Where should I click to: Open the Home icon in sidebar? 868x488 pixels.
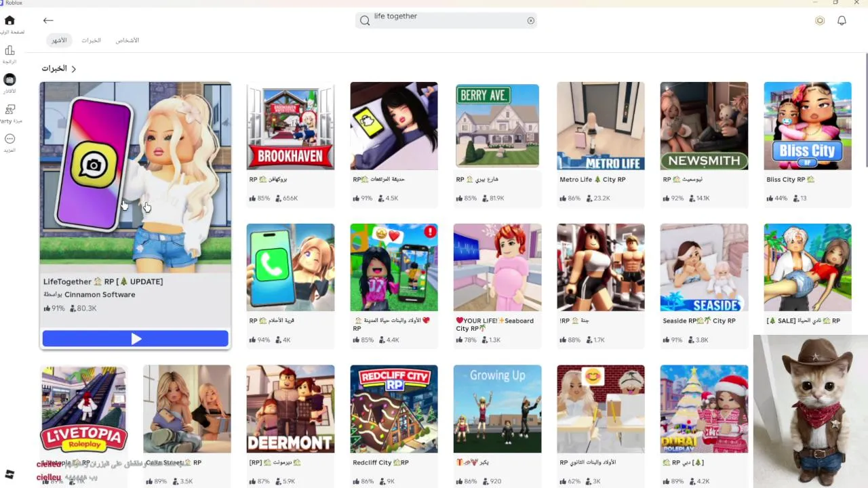pos(9,20)
